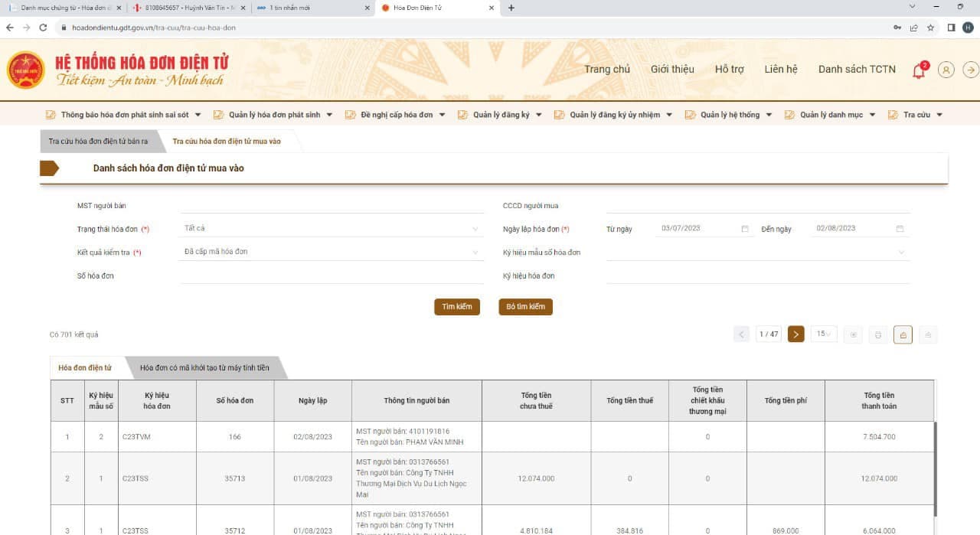The width and height of the screenshot is (980, 535).
Task: Open the user account profile icon
Action: [x=946, y=70]
